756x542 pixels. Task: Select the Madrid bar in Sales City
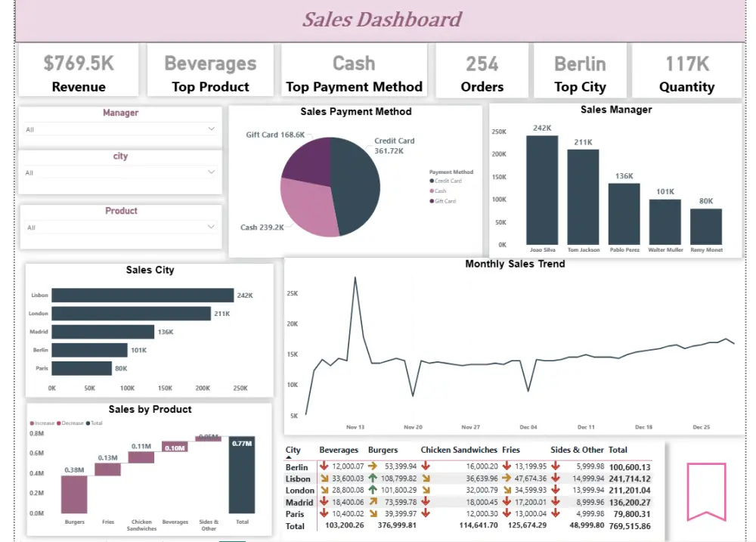pos(103,332)
